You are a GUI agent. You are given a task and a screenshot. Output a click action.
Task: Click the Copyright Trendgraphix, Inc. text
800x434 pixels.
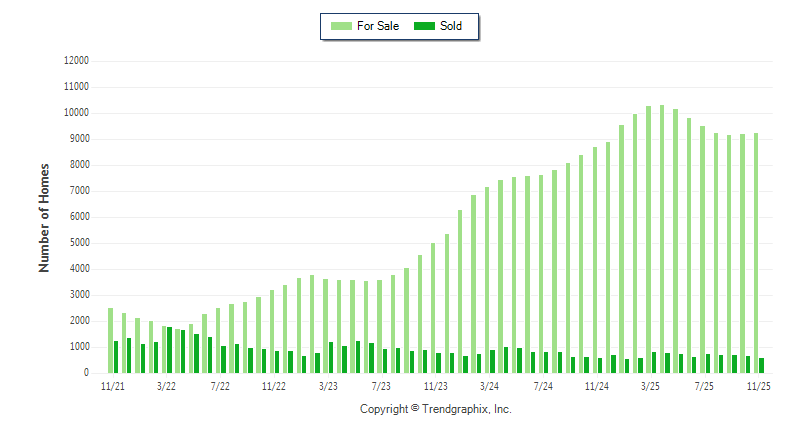coord(435,409)
